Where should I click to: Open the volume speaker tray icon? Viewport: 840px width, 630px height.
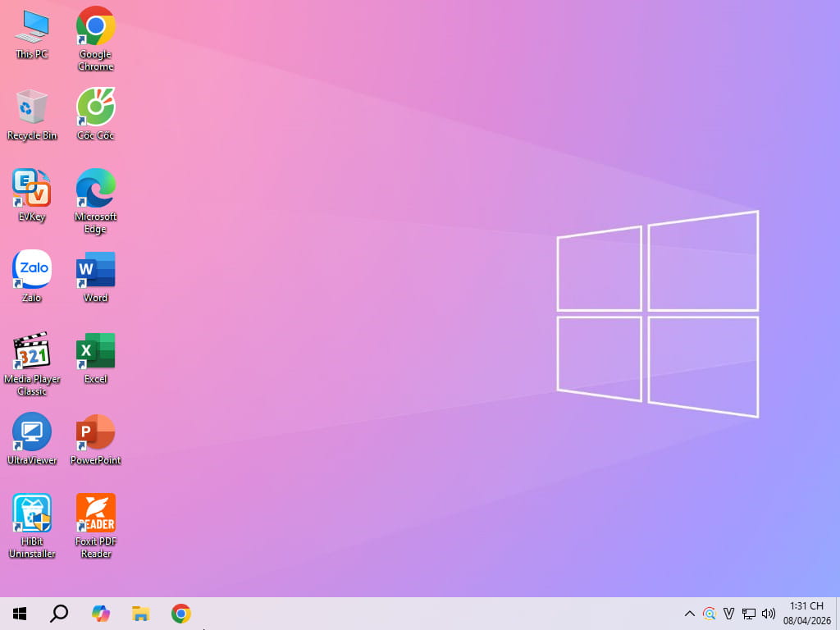(x=768, y=614)
